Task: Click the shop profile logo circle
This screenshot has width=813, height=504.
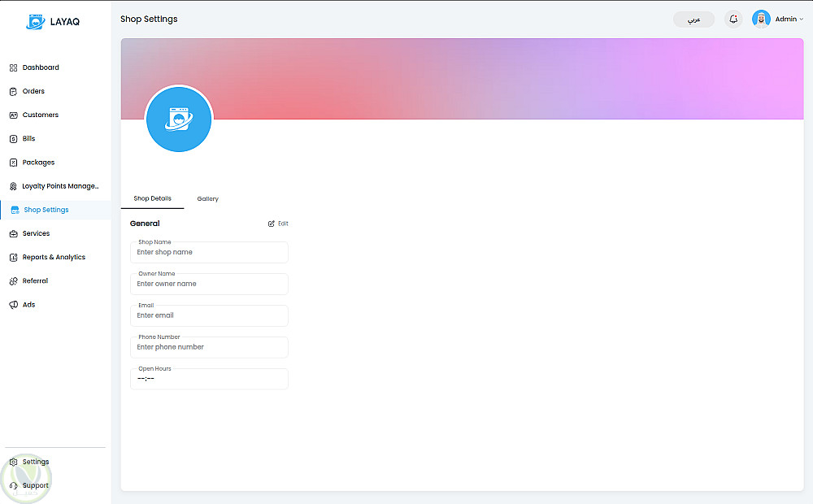Action: (x=179, y=119)
